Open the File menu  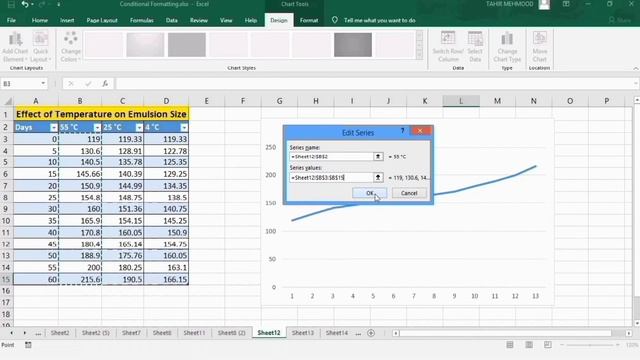point(11,20)
